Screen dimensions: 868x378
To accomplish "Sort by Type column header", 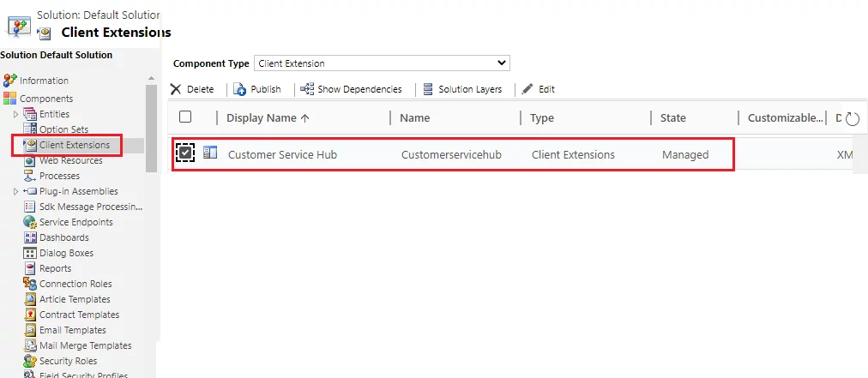I will click(542, 118).
